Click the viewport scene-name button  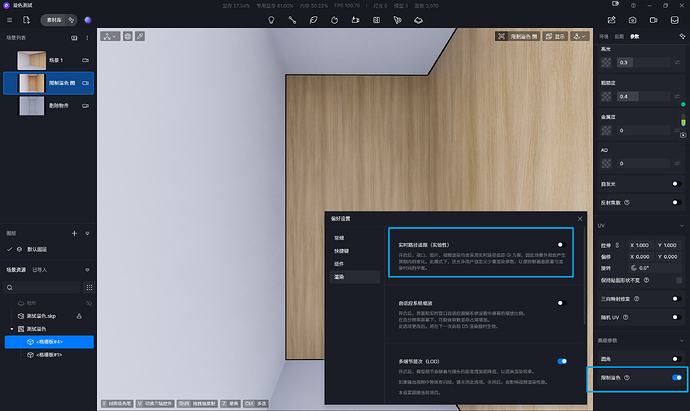point(518,37)
